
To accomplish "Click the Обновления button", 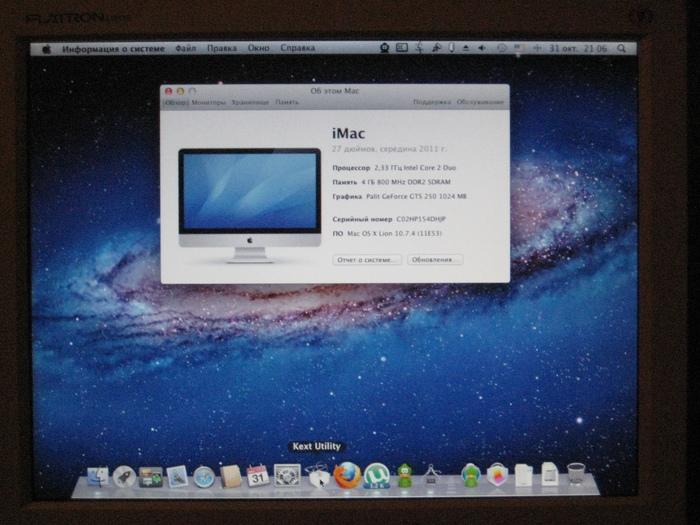I will point(435,260).
